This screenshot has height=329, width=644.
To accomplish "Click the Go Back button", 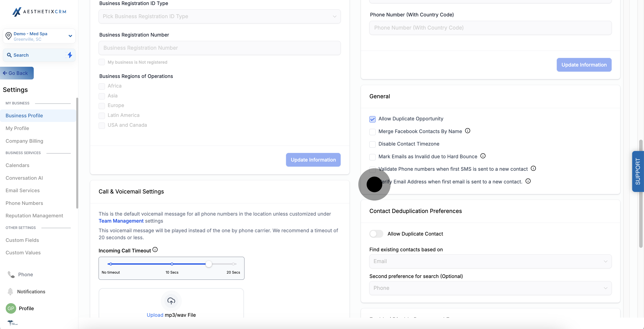I will (x=16, y=73).
